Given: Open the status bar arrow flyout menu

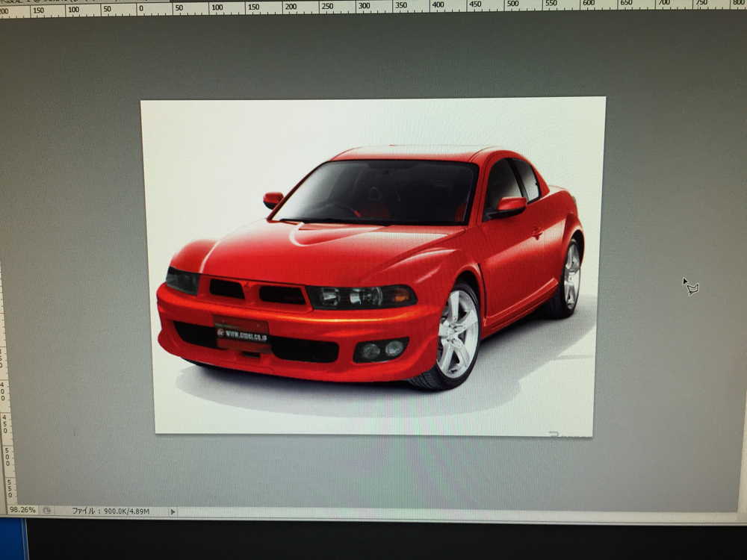Looking at the screenshot, I should (x=173, y=511).
